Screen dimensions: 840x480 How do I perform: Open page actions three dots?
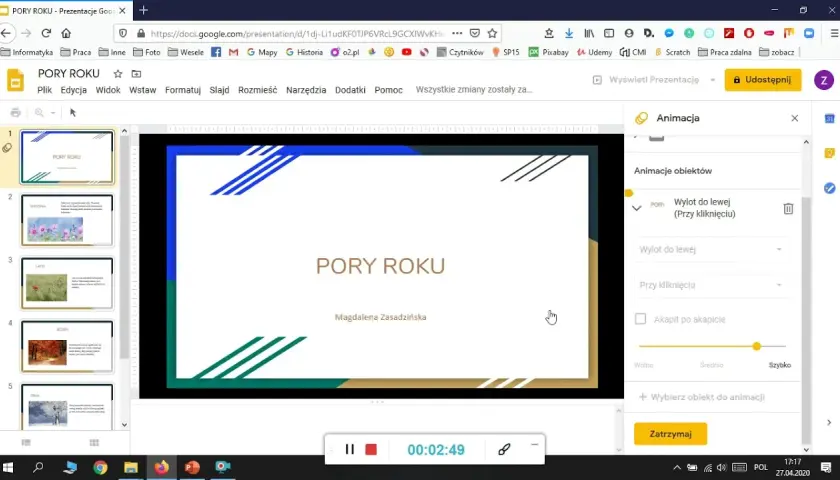(457, 33)
